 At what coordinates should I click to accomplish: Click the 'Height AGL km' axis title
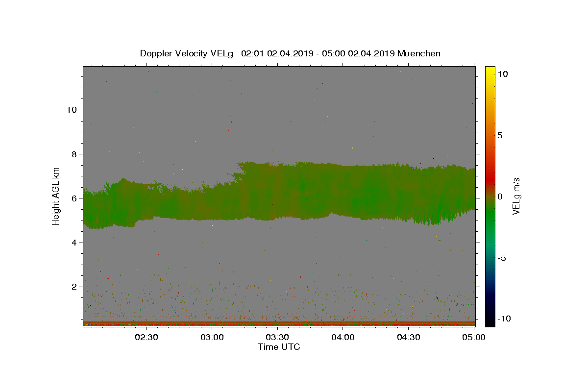tap(56, 196)
